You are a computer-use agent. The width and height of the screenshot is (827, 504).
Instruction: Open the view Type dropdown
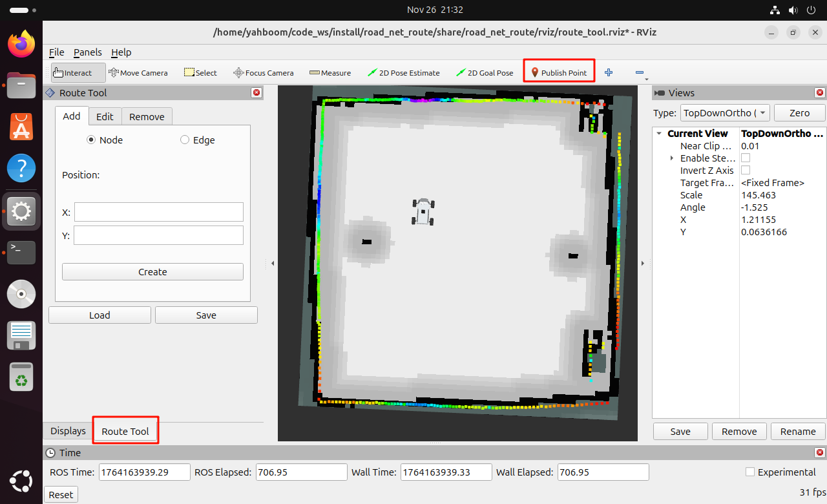725,113
